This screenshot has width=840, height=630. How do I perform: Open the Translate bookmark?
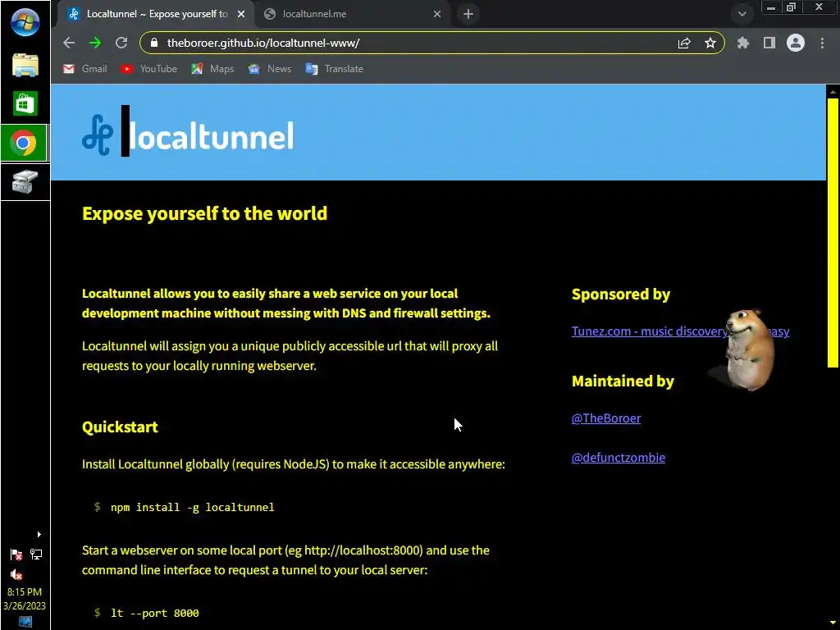pos(335,69)
